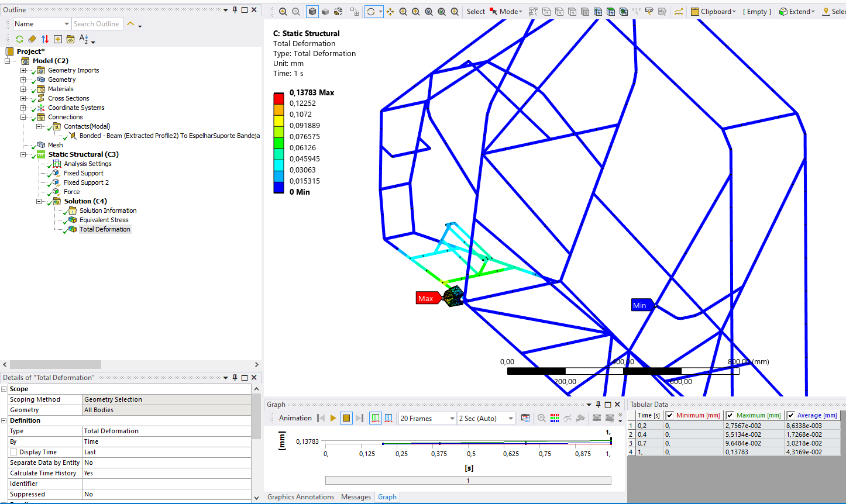Viewport: 846px width, 504px height.
Task: Collapse the Solution (C4) node
Action: (x=39, y=201)
